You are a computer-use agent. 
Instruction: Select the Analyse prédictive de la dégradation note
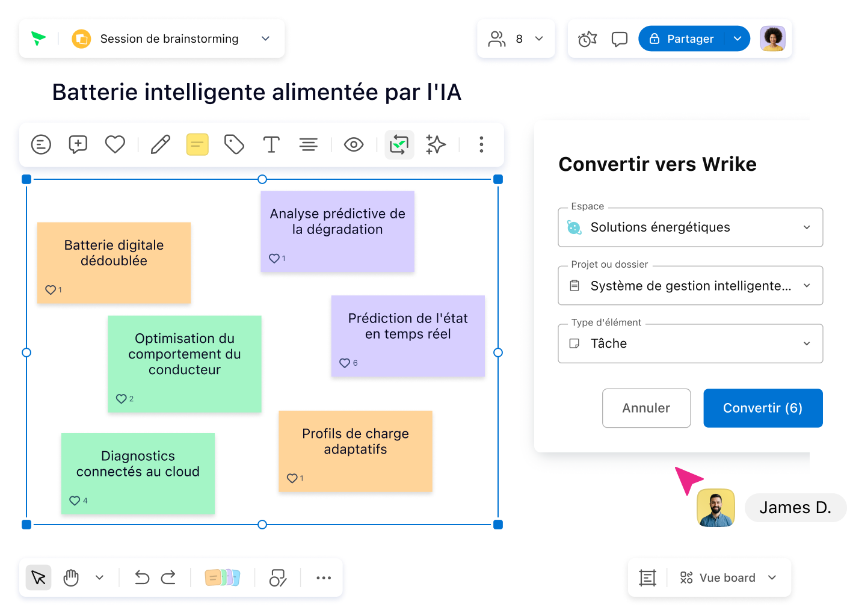click(x=337, y=232)
